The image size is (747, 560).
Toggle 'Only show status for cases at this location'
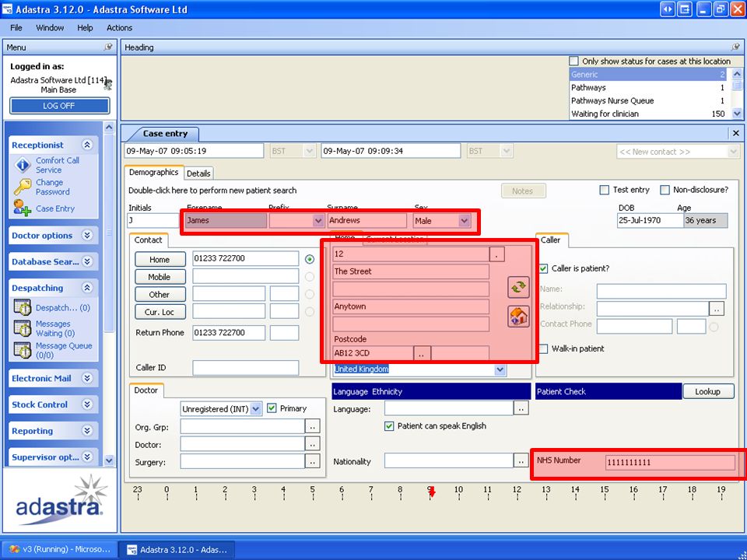click(x=574, y=61)
